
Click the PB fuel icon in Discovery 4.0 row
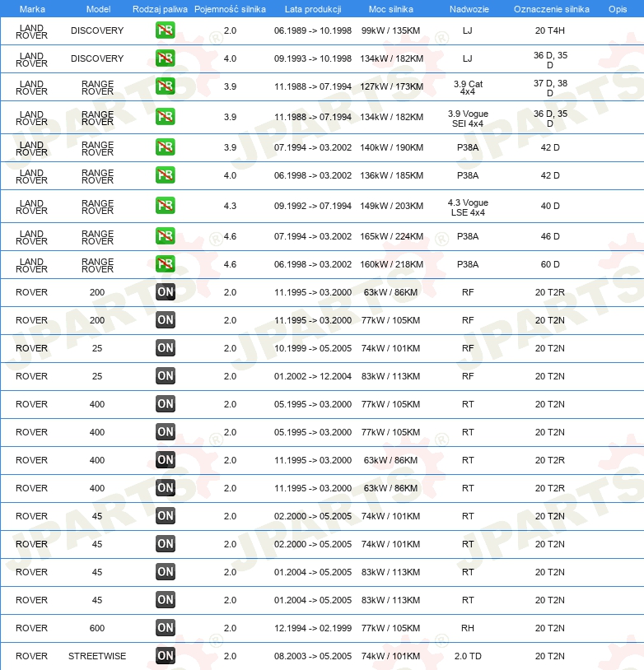(165, 59)
